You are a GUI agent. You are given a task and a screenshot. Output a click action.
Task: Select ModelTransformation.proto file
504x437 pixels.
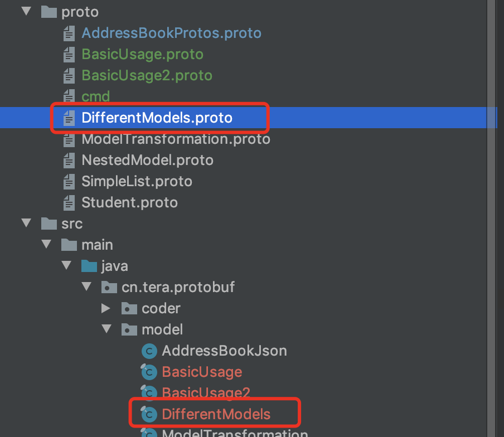point(176,139)
